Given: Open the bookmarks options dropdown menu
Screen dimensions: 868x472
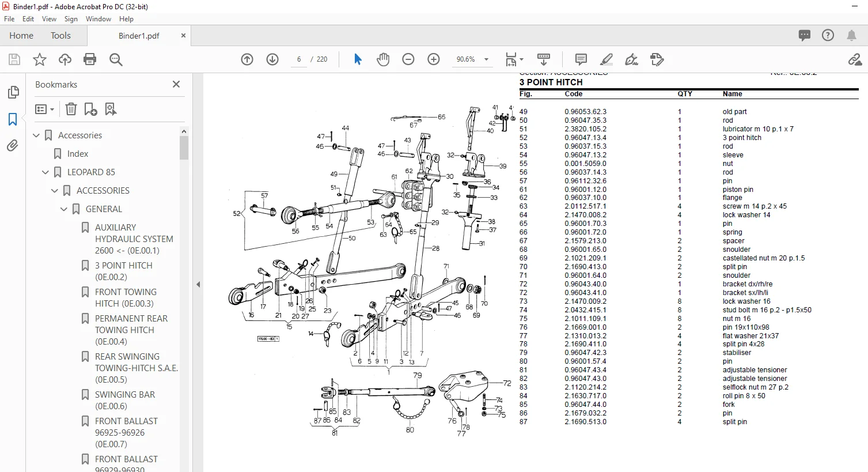Looking at the screenshot, I should (x=45, y=109).
